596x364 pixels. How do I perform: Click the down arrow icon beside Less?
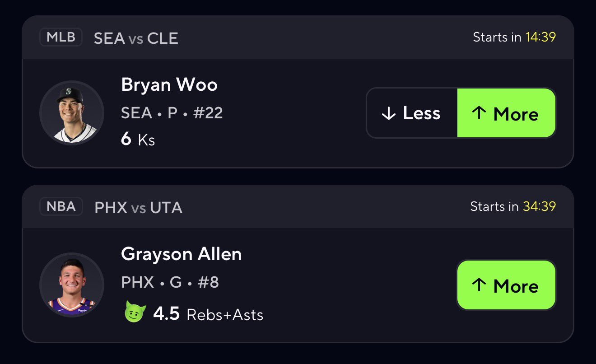tap(388, 113)
